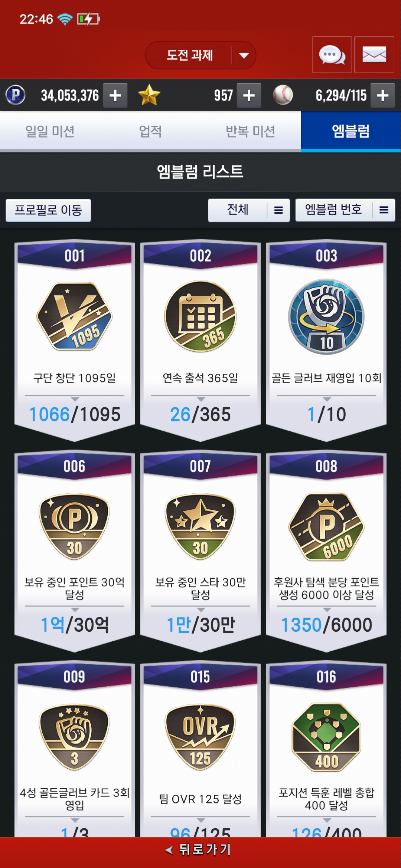Open emblem card 001 구단 창단 1095일
The height and width of the screenshot is (868, 401).
75,341
